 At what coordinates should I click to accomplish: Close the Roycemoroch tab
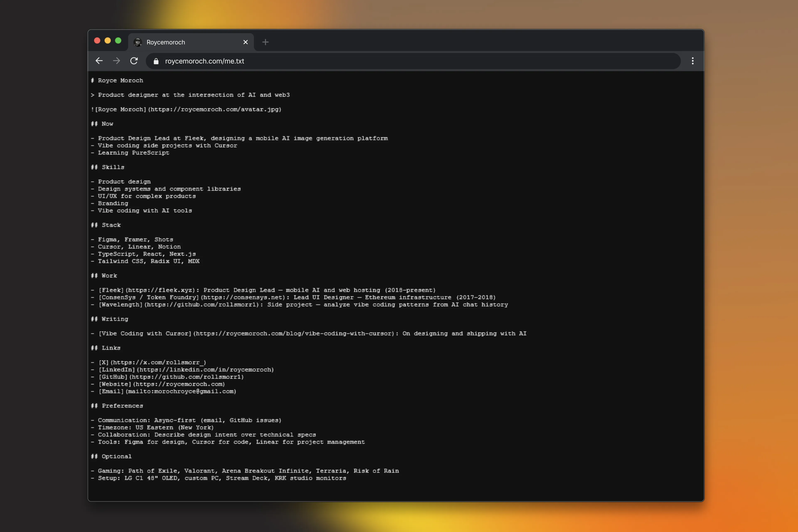point(245,42)
